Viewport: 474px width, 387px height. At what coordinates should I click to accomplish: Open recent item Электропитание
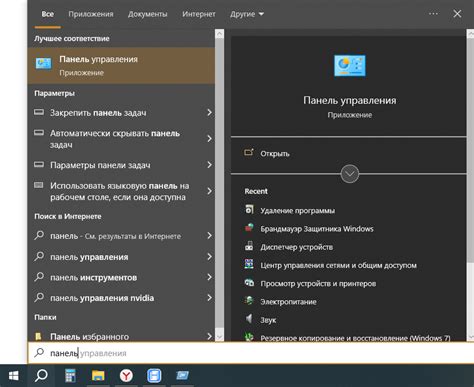pyautogui.click(x=288, y=302)
